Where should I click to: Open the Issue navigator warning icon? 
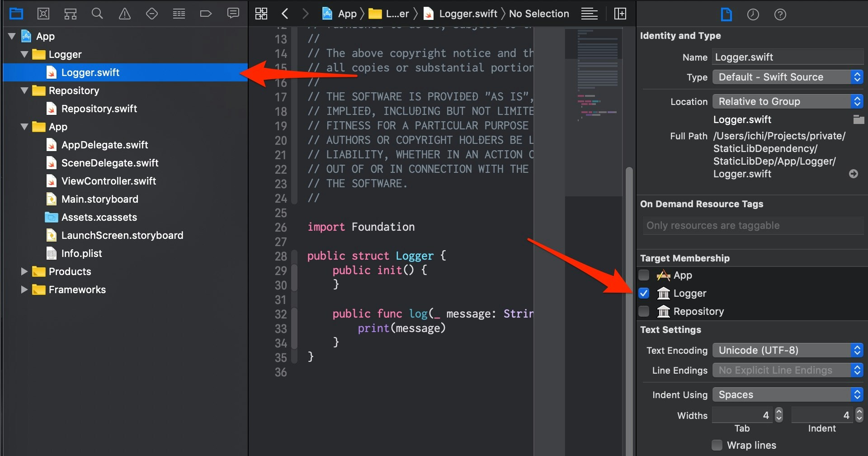click(x=125, y=14)
